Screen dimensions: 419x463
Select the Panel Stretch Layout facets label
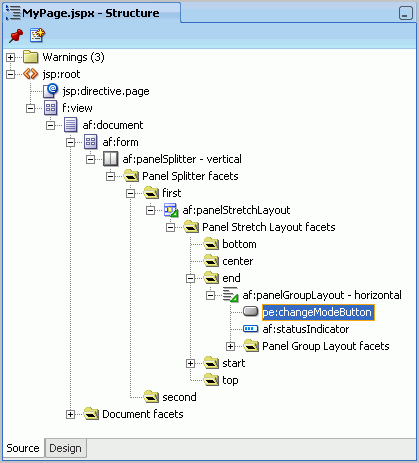click(x=269, y=227)
